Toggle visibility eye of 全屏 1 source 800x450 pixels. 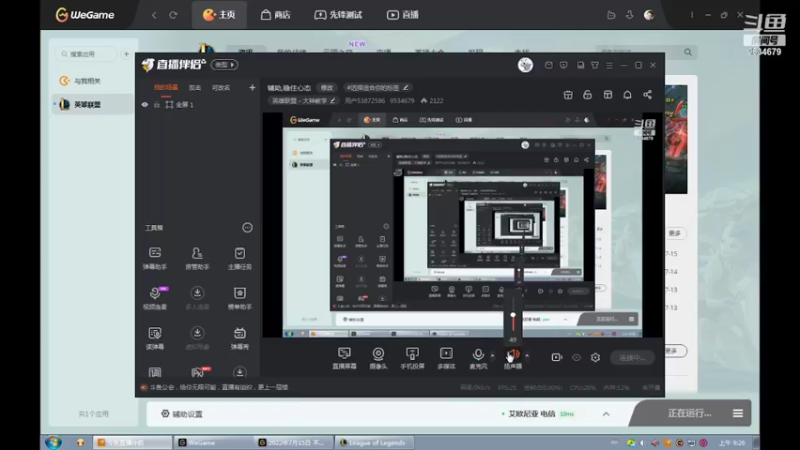[145, 105]
